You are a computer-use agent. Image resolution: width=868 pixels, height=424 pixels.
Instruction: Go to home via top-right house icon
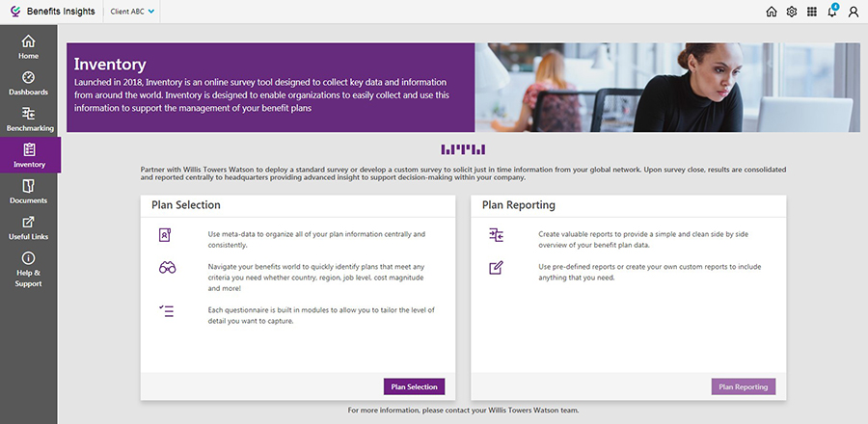pos(772,12)
